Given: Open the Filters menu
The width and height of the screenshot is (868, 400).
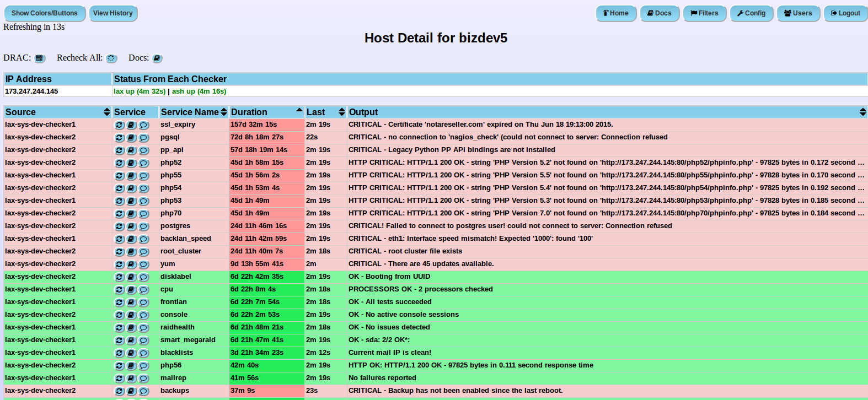Looking at the screenshot, I should pyautogui.click(x=704, y=13).
